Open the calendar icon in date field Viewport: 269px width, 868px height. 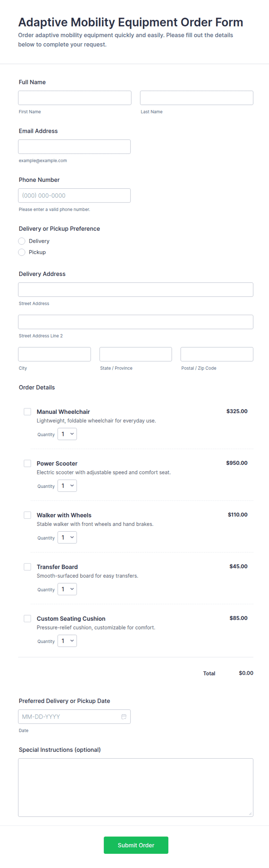click(124, 716)
